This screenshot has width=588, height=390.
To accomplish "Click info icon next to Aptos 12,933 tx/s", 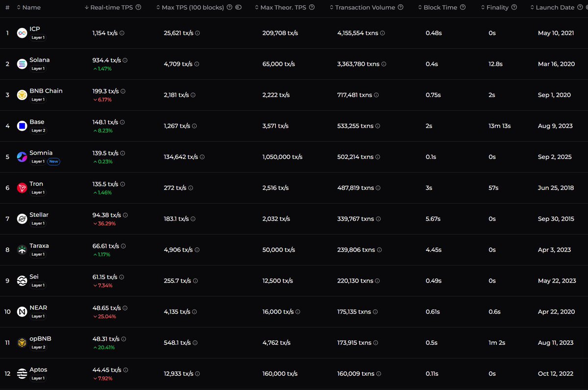I will pos(198,373).
